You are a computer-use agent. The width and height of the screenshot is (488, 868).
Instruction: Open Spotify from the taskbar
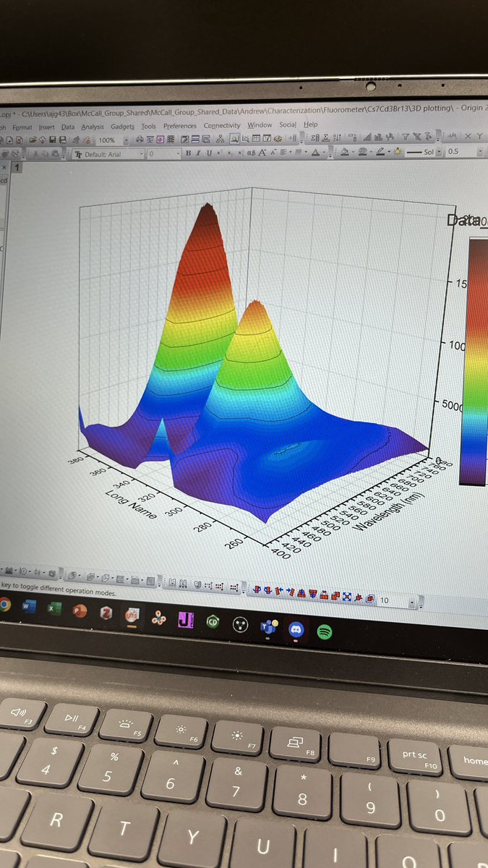[325, 631]
